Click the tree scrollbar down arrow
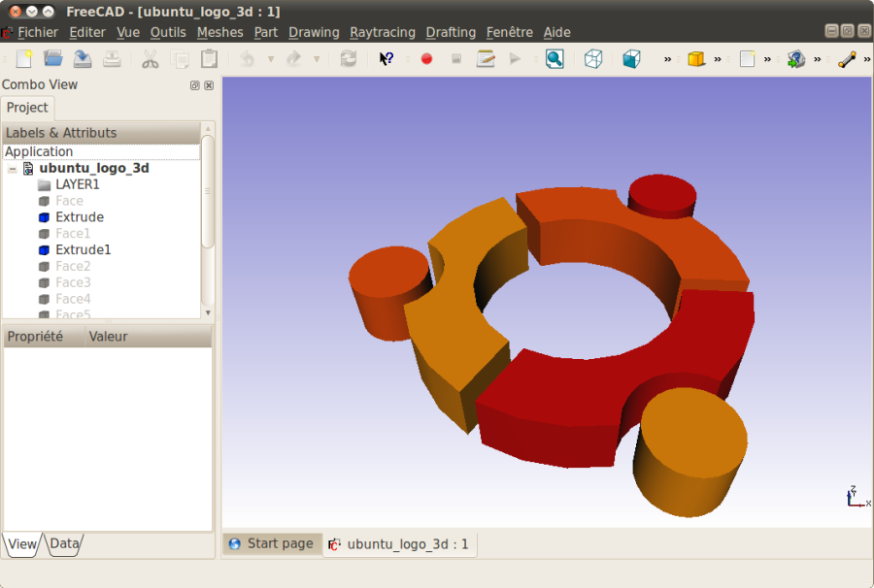 (x=208, y=313)
